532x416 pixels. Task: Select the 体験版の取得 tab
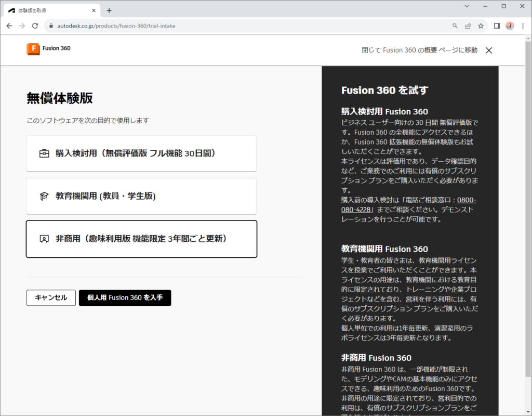click(x=52, y=10)
